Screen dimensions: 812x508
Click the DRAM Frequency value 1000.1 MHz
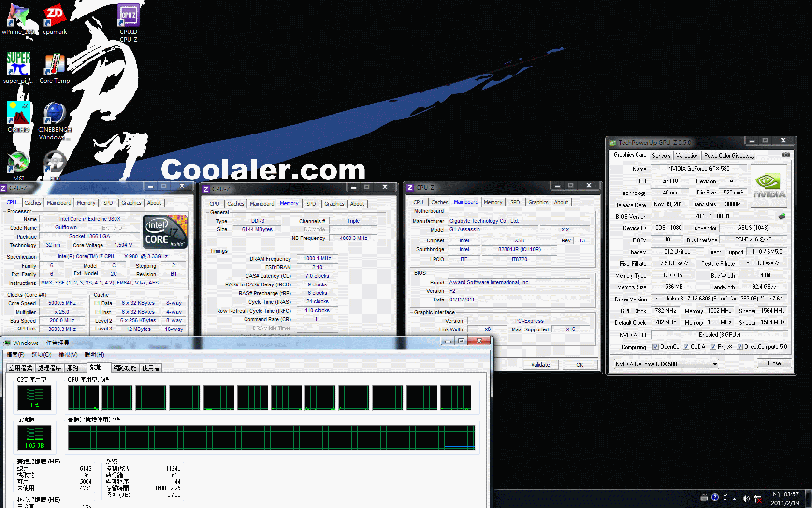pos(317,259)
